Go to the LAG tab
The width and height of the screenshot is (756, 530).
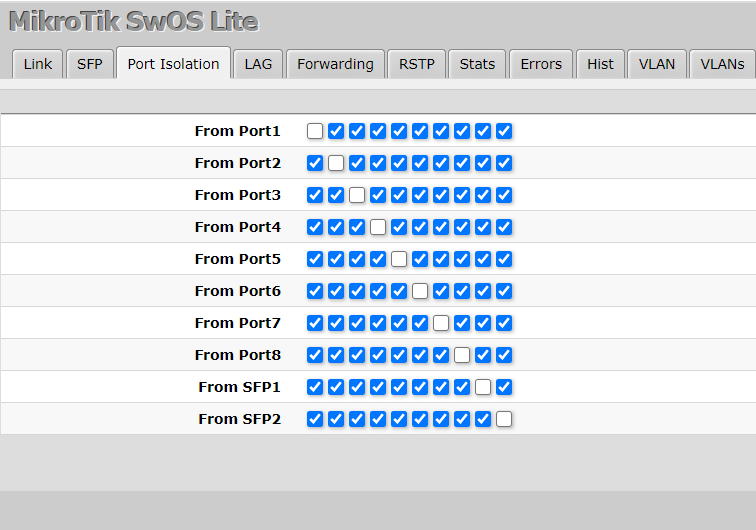pos(258,64)
